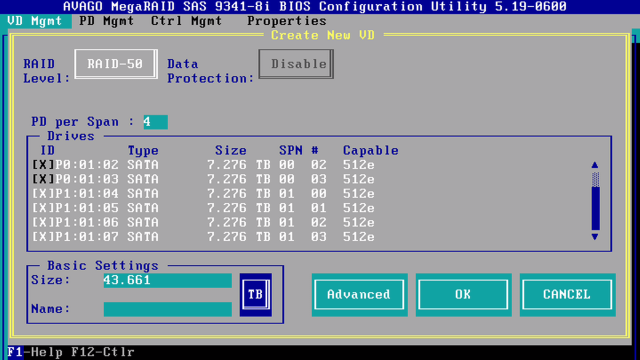This screenshot has width=640, height=360.
Task: Click the Size column header
Action: click(x=231, y=151)
